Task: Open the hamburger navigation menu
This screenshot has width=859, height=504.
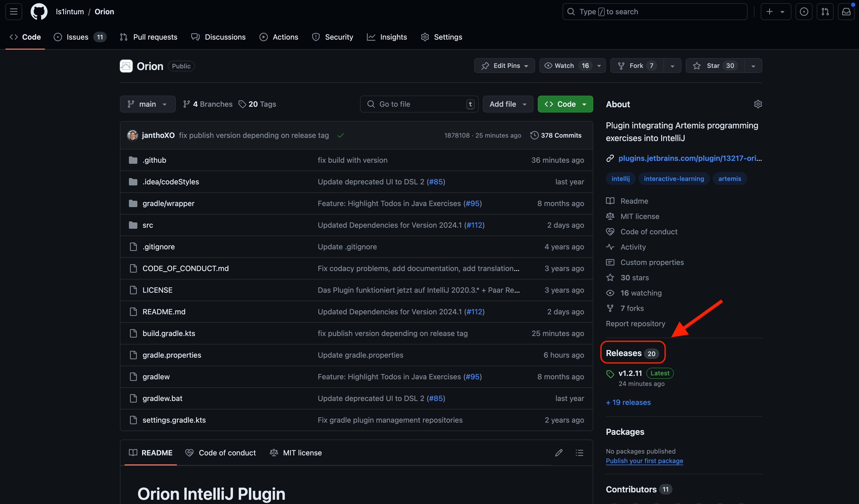Action: pos(14,12)
